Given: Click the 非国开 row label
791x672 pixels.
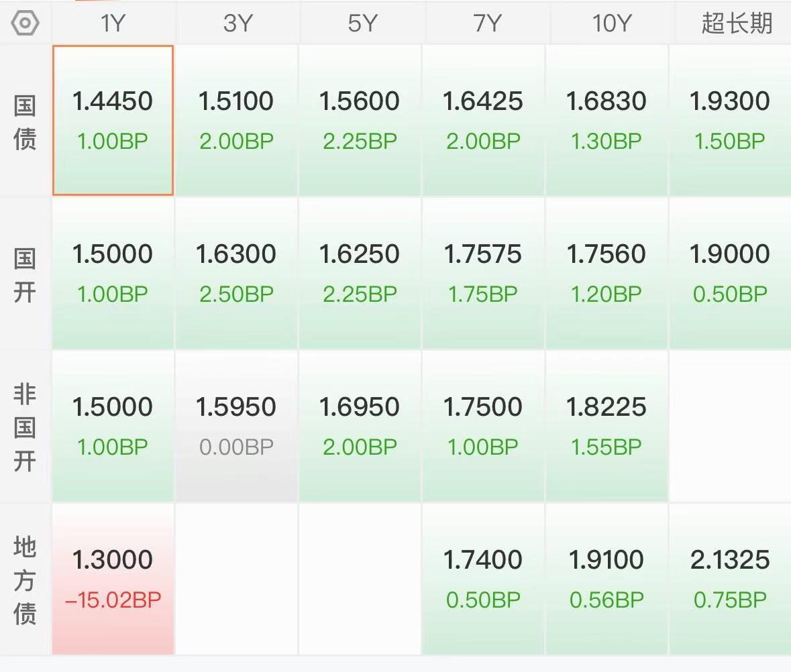Looking at the screenshot, I should pyautogui.click(x=25, y=427).
